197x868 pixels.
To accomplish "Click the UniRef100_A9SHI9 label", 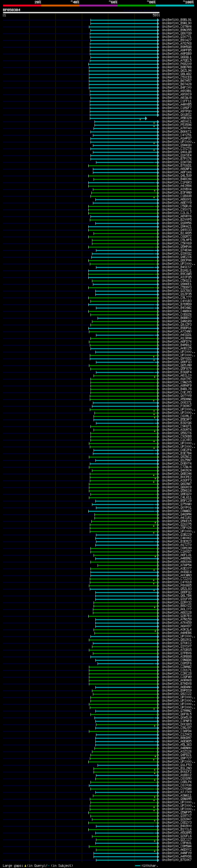I will pyautogui.click(x=176, y=94).
